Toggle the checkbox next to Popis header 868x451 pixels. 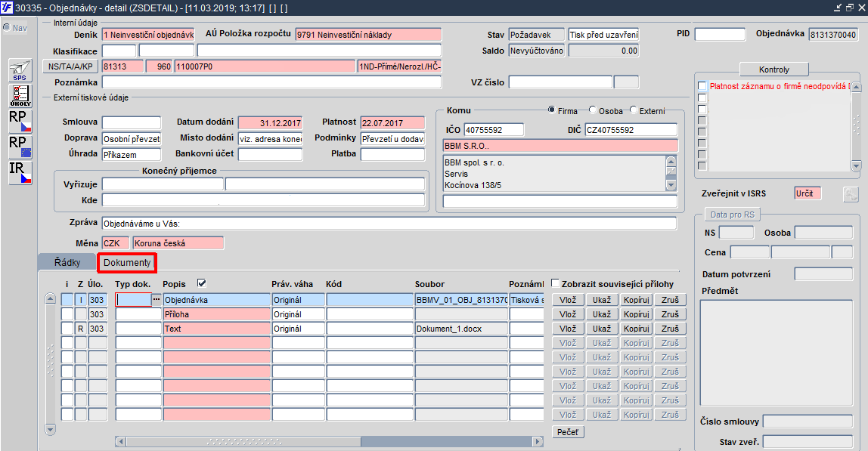pos(201,283)
